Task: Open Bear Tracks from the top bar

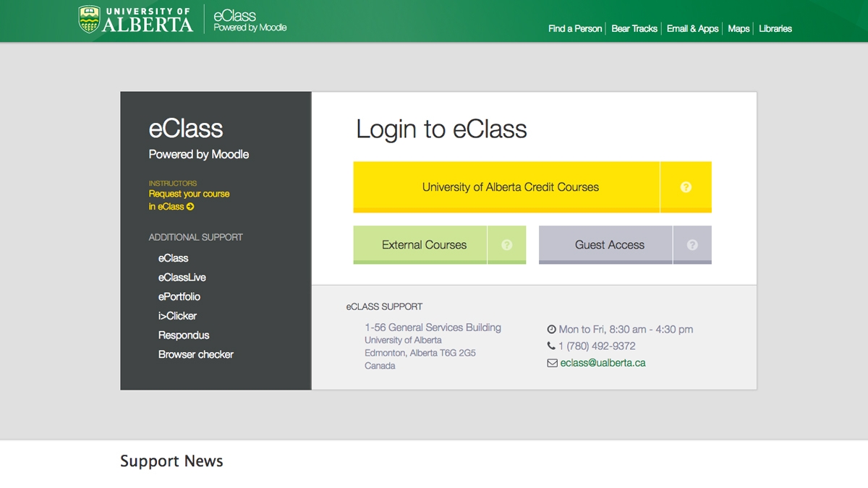Action: click(634, 28)
